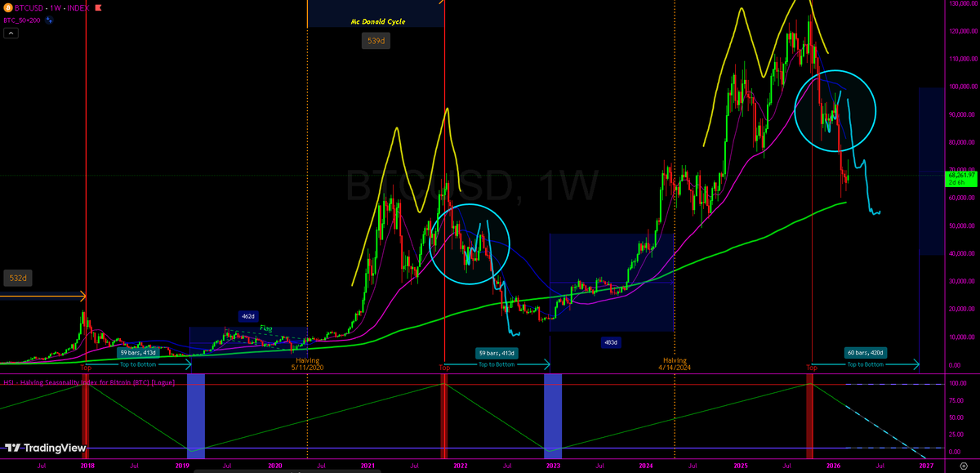Screen dimensions: 980x473
Task: Click the Halving 4/14/2024 annotation
Action: click(675, 364)
